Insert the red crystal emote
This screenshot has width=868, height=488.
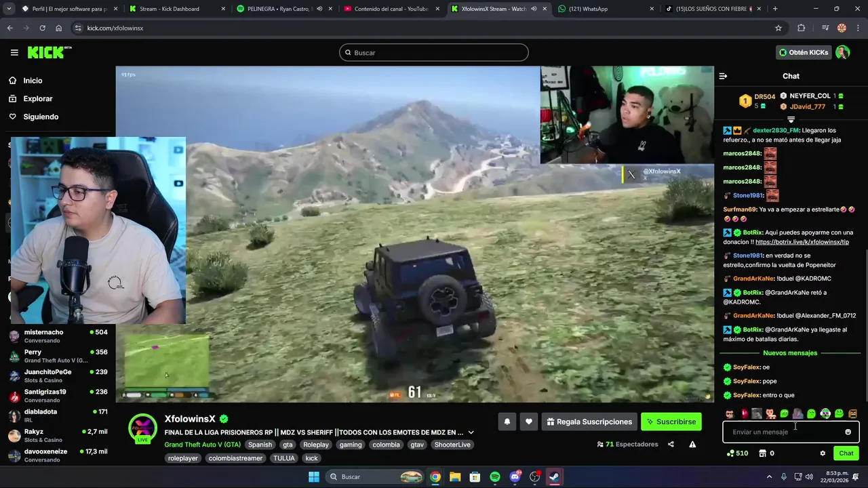(x=744, y=413)
